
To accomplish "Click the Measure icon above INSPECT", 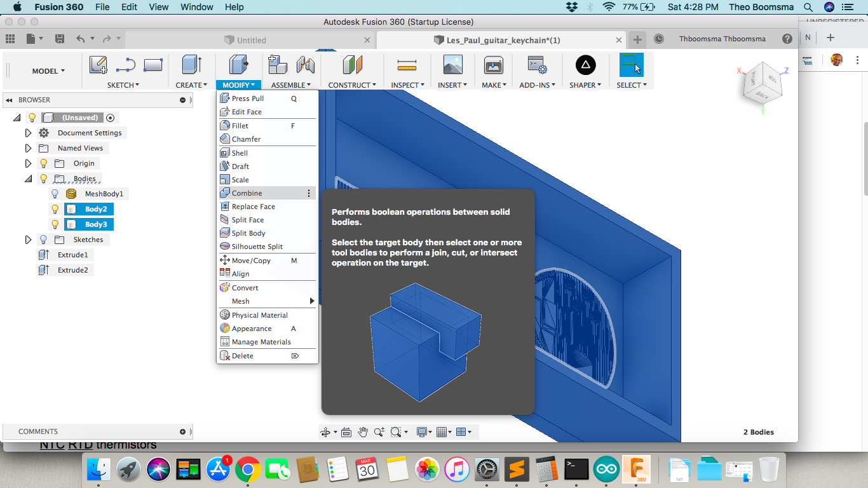I will 407,65.
